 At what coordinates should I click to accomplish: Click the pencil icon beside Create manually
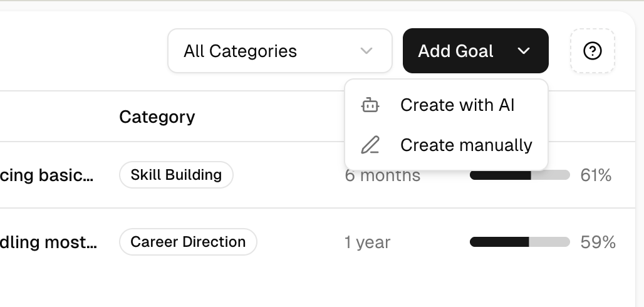coord(370,145)
